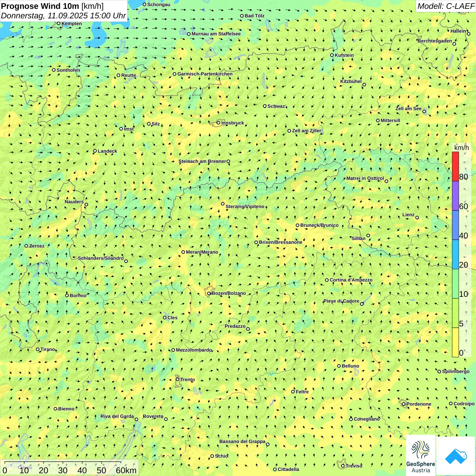Click the Belluno city marker circle

[x=339, y=366]
